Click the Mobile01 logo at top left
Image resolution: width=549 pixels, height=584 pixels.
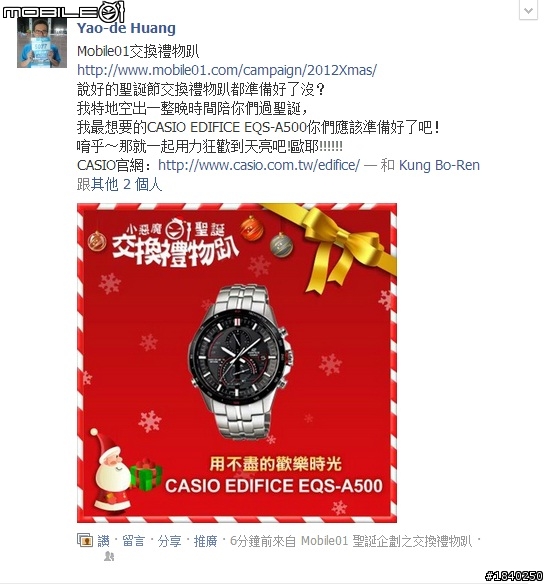(x=63, y=13)
